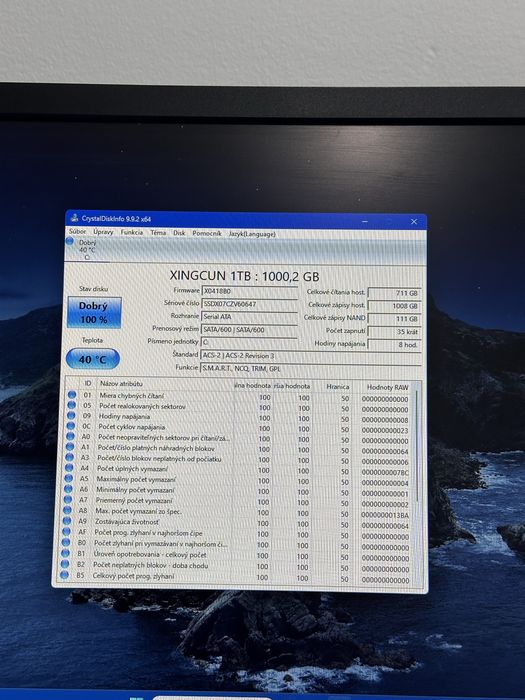This screenshot has width=525, height=700.
Task: Click status icon of attribute AF row
Action: [66, 531]
